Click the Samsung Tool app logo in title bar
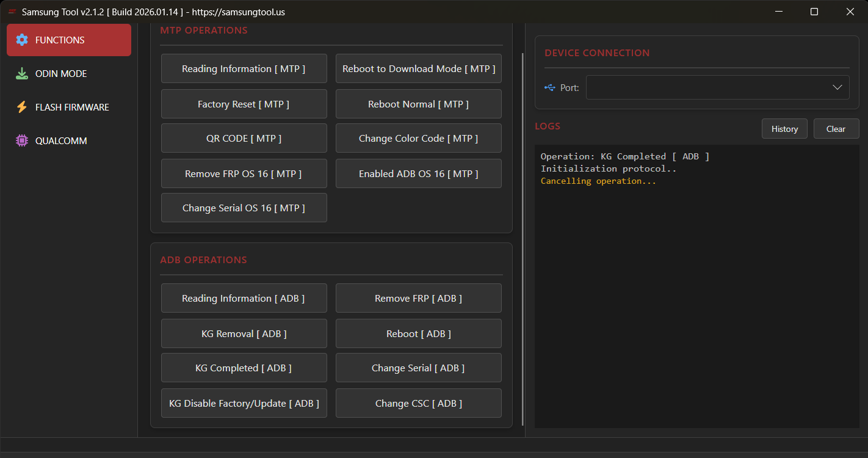Viewport: 868px width, 458px height. click(12, 12)
